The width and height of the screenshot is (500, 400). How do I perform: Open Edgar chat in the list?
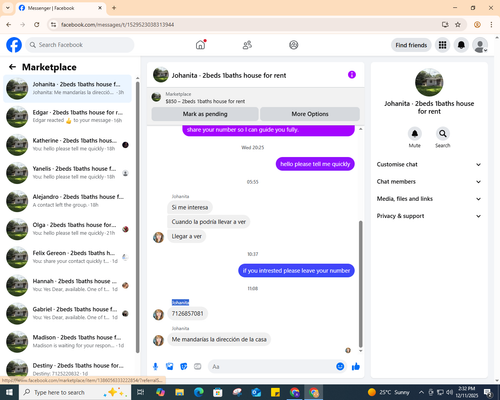coord(68,116)
